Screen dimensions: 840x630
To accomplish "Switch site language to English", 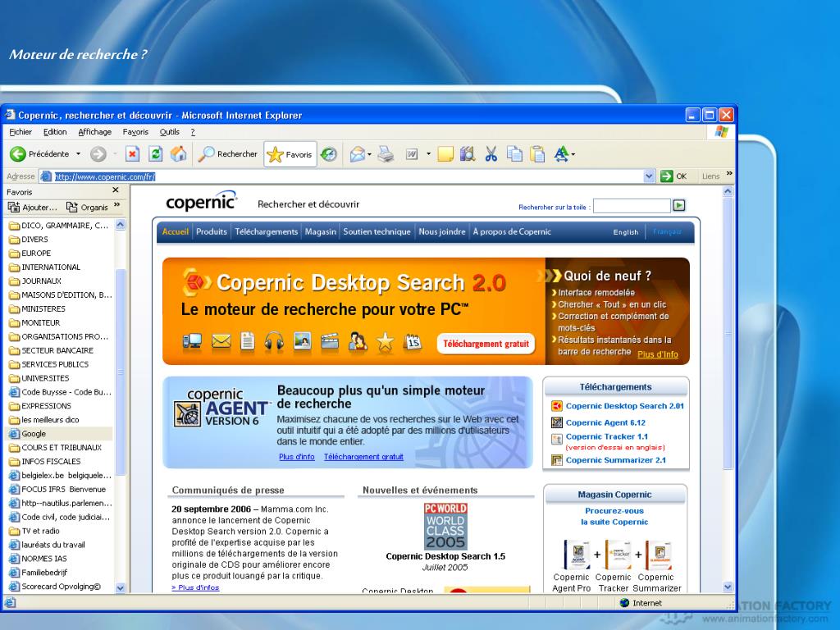I will point(626,232).
